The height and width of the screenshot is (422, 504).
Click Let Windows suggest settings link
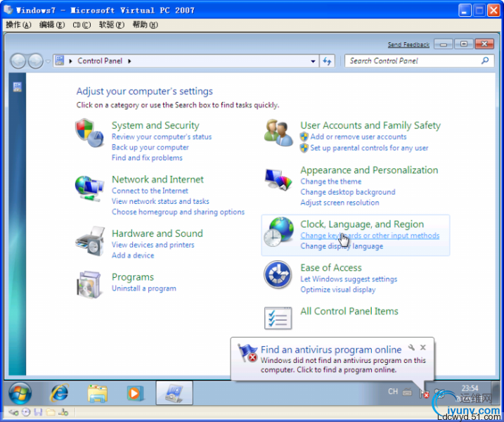pos(349,279)
